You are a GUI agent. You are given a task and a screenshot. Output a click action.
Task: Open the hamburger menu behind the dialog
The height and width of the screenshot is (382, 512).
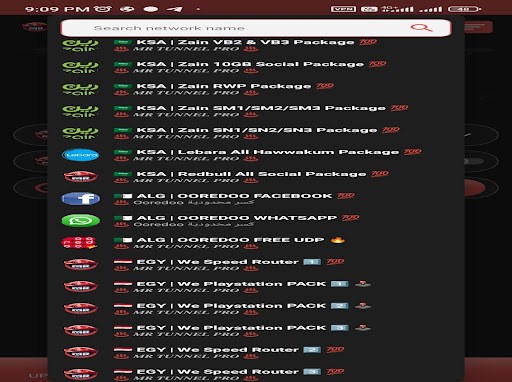click(477, 27)
